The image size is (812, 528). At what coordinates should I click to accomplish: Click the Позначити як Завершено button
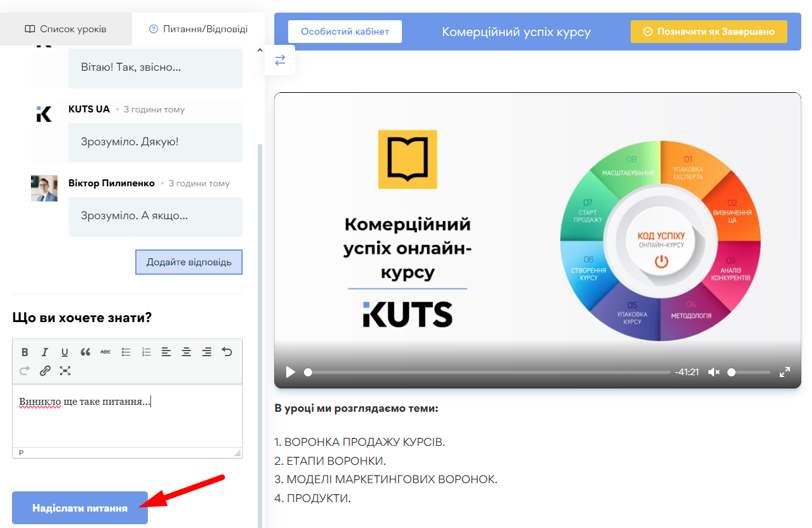point(708,32)
